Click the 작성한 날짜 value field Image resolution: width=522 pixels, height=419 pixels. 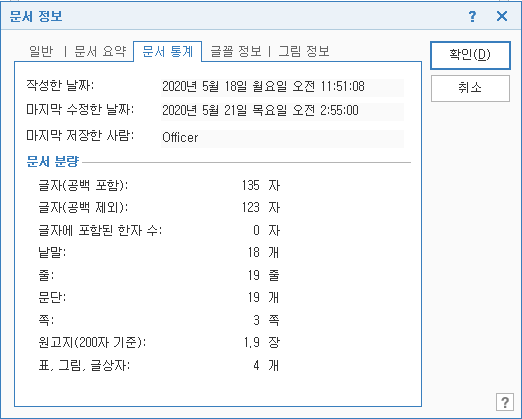point(282,87)
